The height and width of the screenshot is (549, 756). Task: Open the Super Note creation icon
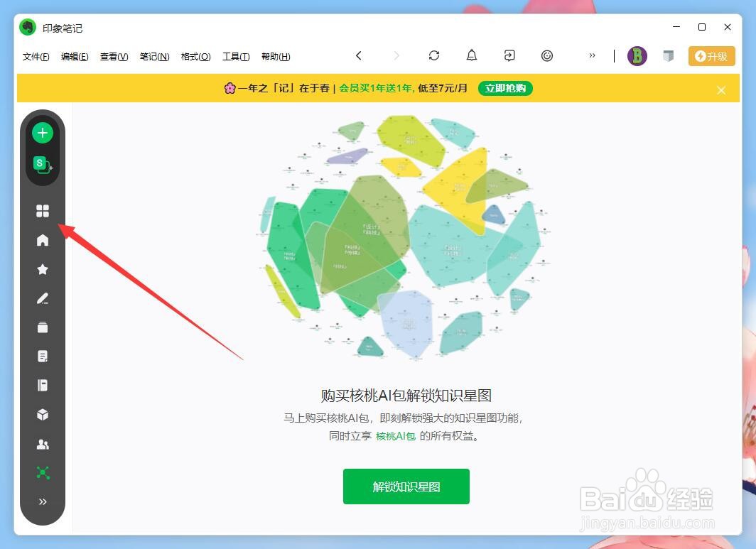click(x=43, y=164)
